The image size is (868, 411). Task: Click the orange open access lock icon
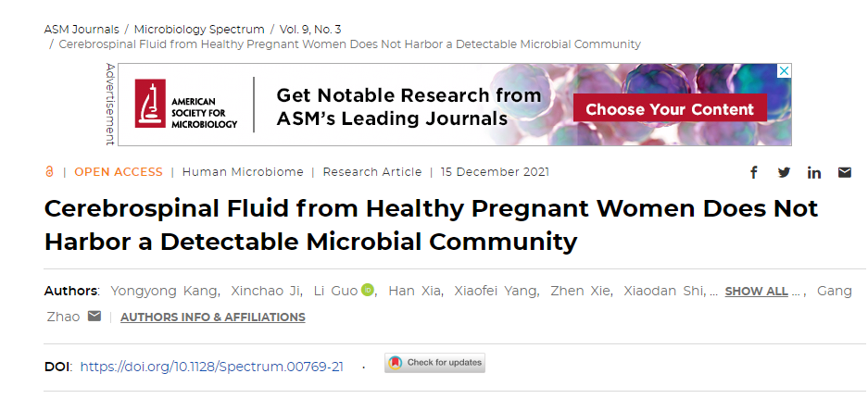[49, 172]
